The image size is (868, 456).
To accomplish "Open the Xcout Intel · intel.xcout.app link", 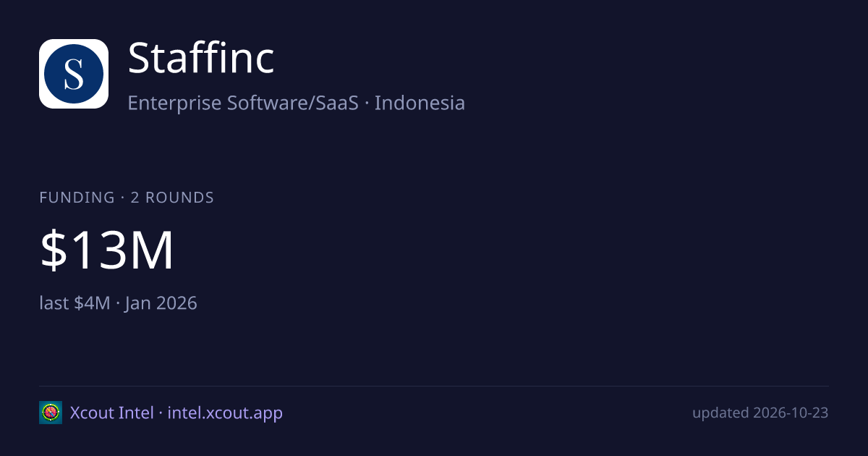I will point(176,413).
